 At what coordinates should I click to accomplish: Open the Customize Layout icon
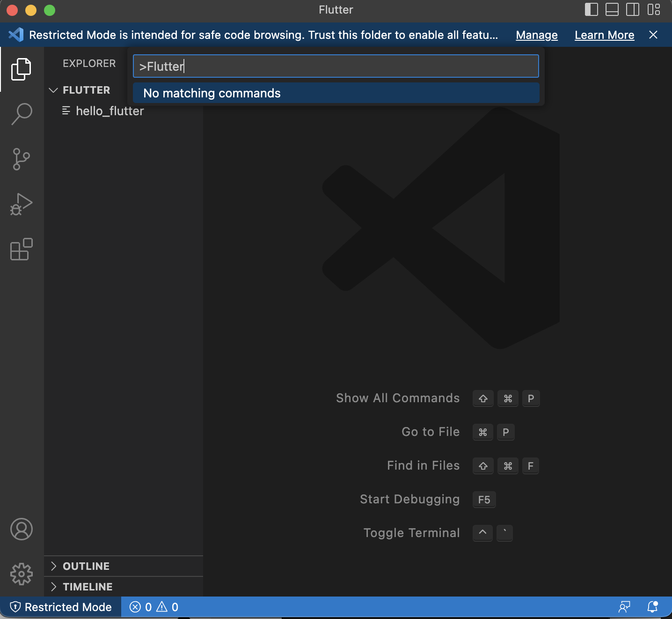(x=654, y=10)
